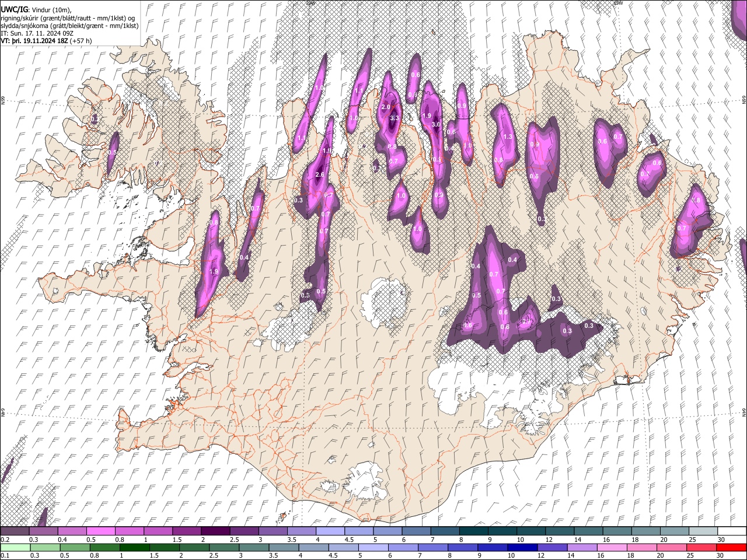Click the '0.2' label in the snow legend
Screen dimensions: 747x560
pyautogui.click(x=5, y=540)
